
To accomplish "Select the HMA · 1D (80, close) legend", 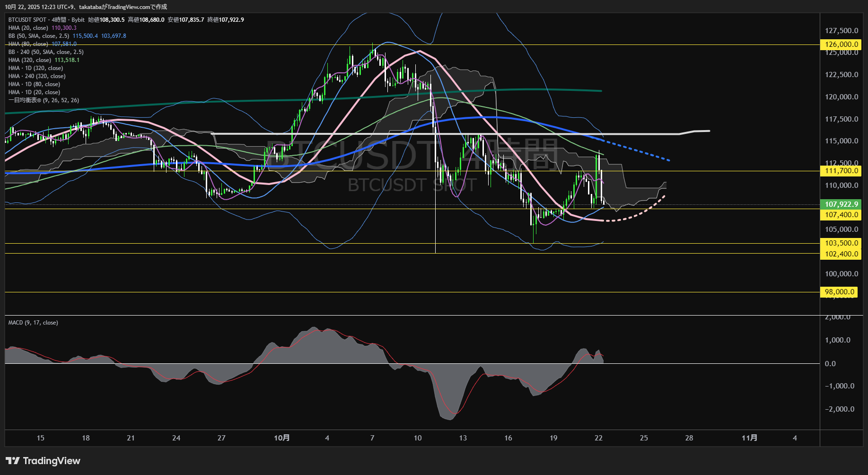I will [x=34, y=84].
